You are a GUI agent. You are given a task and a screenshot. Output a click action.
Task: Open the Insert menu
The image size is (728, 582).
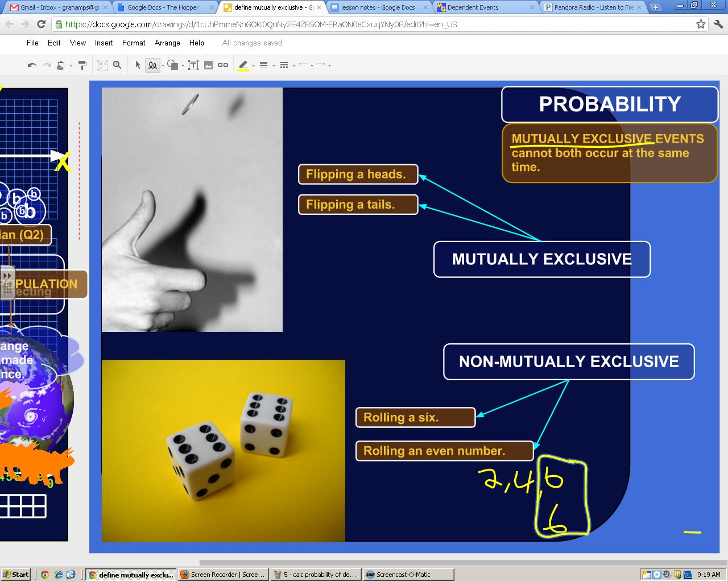pyautogui.click(x=104, y=43)
